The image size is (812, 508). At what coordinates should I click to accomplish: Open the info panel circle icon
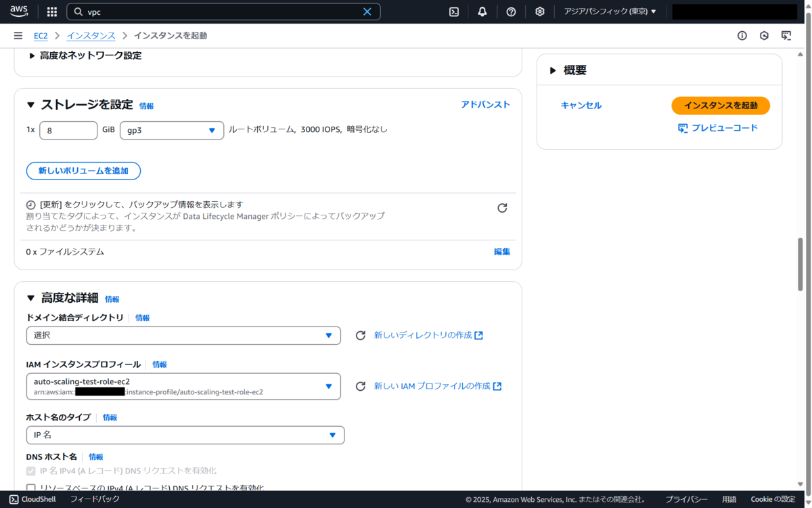(742, 35)
